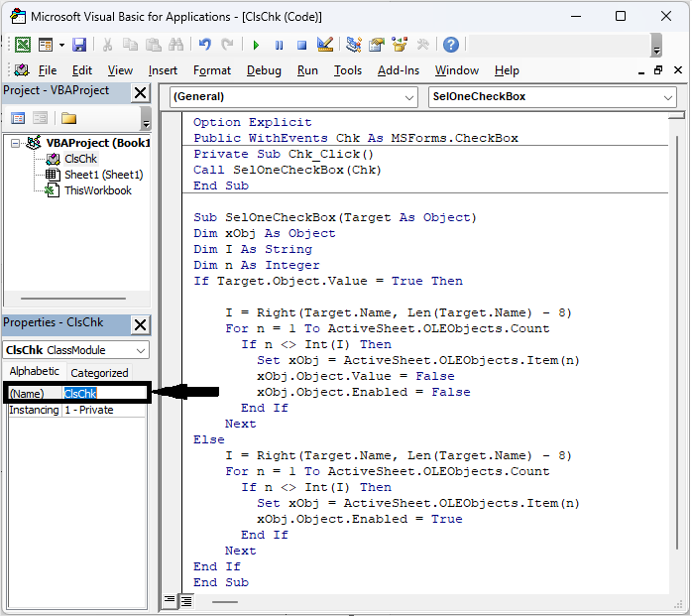Click the Undo toolbar icon
This screenshot has width=692, height=616.
pyautogui.click(x=205, y=45)
